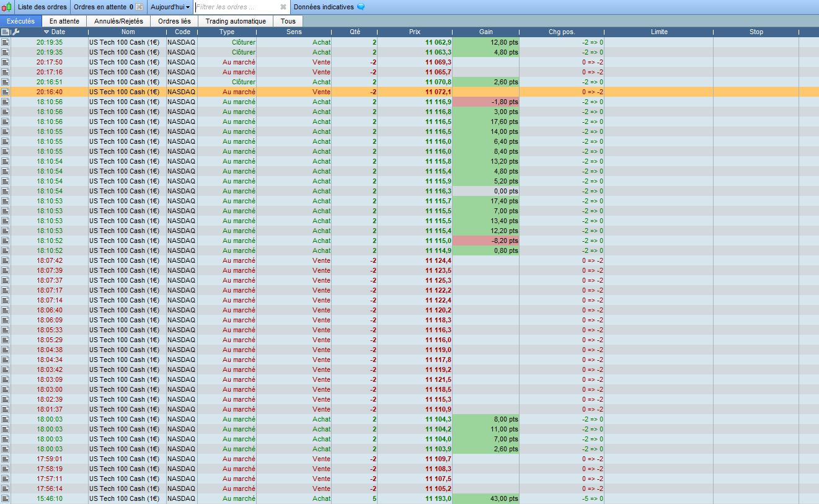Open the detail icon for the 18:06:09 order
819x504 pixels.
point(6,320)
